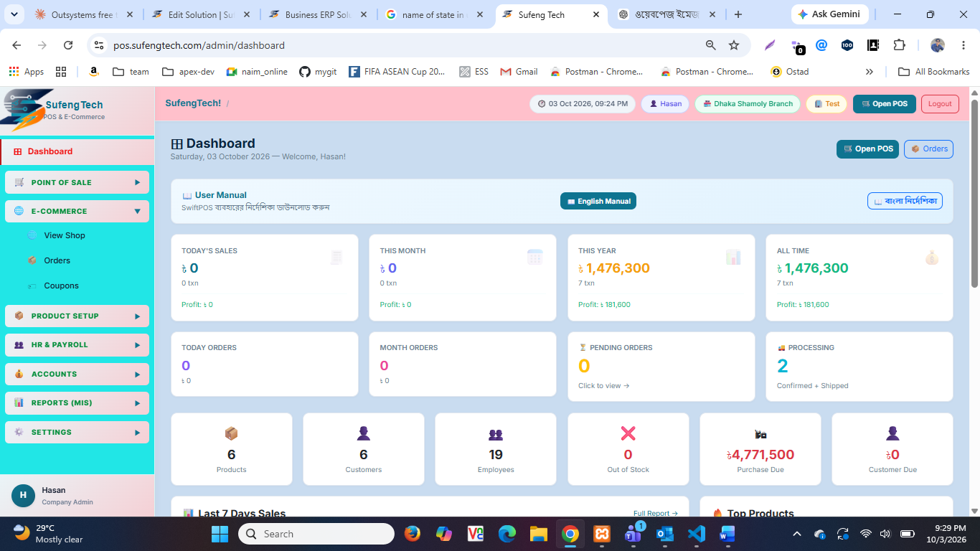This screenshot has width=980, height=551.
Task: Open the Chrome extensions puzzle icon
Action: pos(899,45)
